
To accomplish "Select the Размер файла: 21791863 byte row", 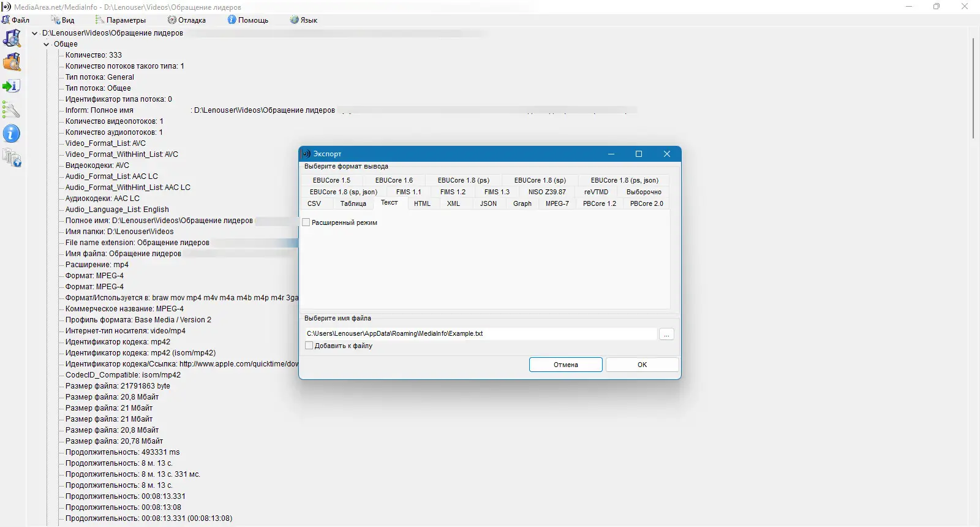I will (x=118, y=386).
